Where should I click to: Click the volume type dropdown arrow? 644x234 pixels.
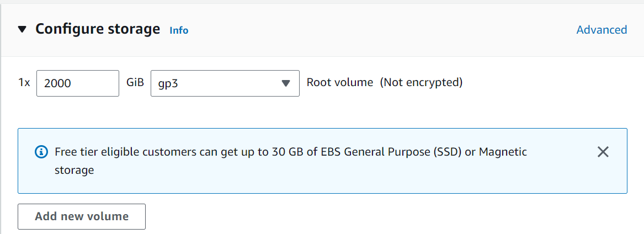point(286,83)
